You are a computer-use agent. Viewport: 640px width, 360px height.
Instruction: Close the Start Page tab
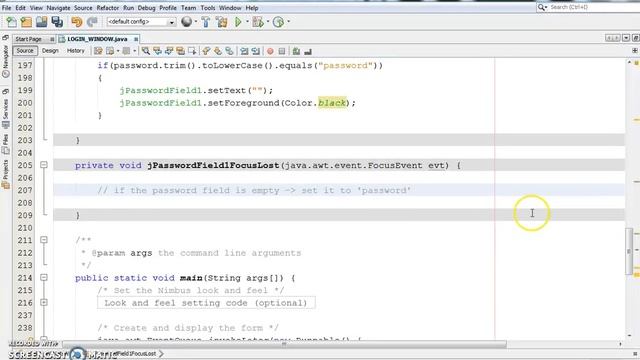[52, 39]
